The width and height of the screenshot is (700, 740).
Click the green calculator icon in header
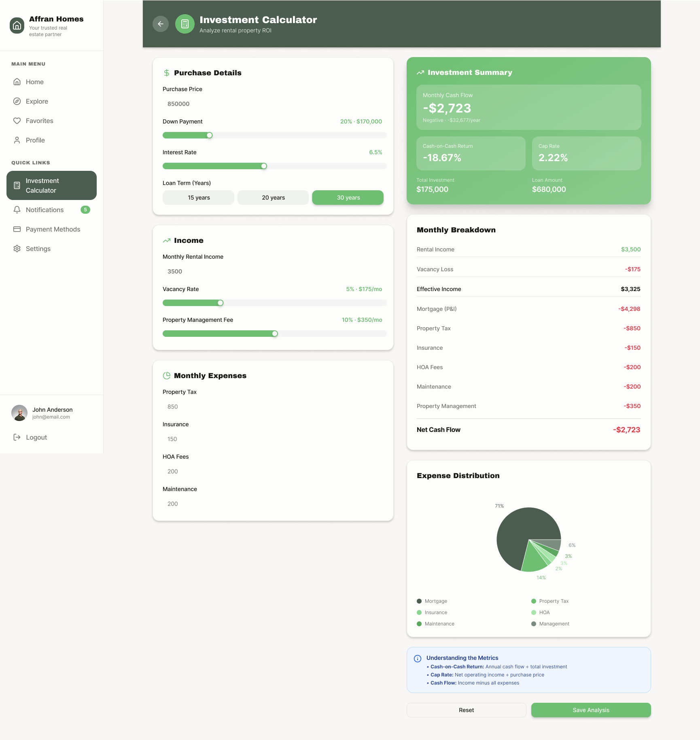pos(185,24)
